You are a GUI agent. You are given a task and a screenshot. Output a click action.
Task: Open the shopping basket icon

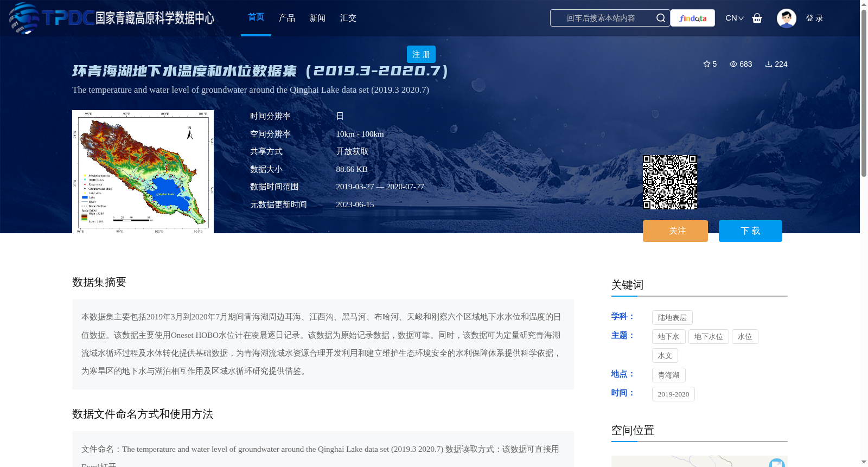click(x=757, y=18)
